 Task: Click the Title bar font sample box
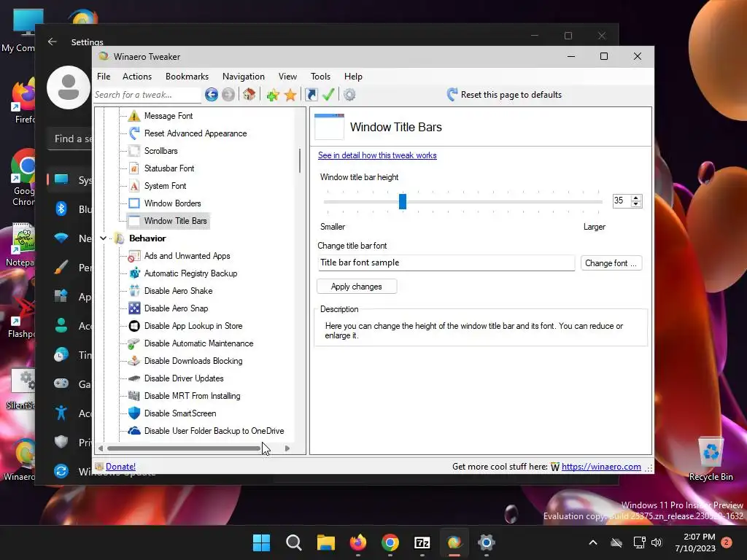coord(446,262)
